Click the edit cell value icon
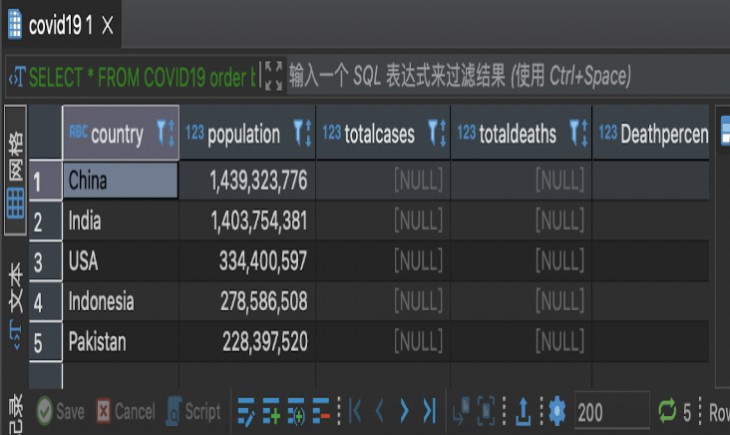 point(246,412)
